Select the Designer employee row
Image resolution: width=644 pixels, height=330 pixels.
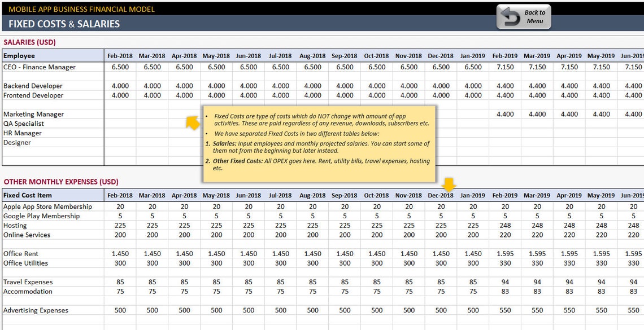click(x=17, y=143)
